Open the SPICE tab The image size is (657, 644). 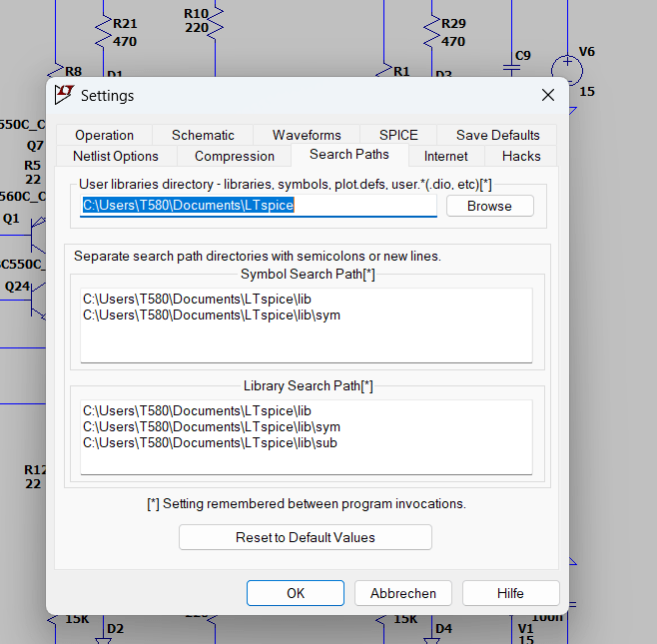398,135
